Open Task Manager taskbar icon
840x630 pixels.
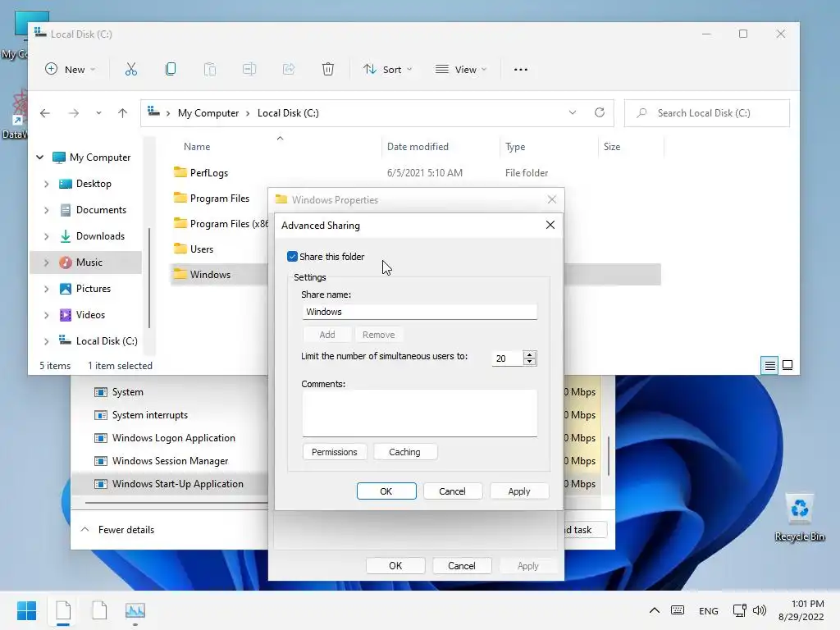click(135, 610)
